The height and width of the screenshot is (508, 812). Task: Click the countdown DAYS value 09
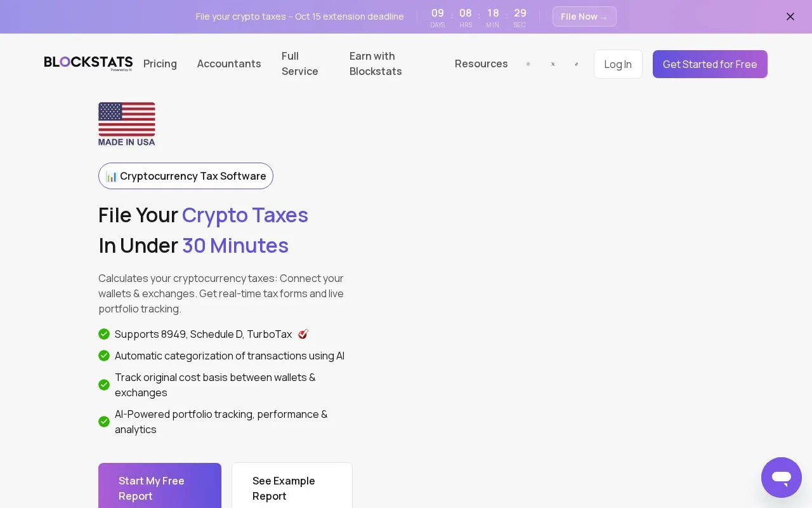click(x=438, y=13)
